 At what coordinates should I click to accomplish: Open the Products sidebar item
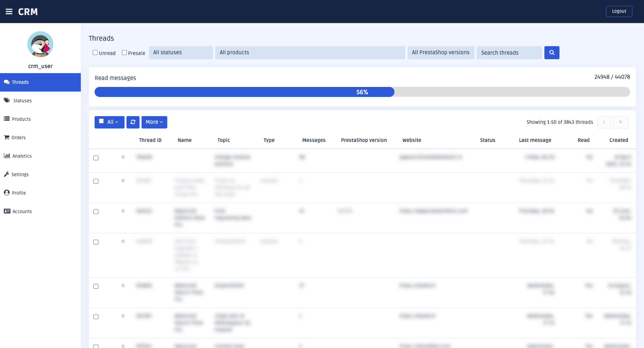(x=40, y=119)
